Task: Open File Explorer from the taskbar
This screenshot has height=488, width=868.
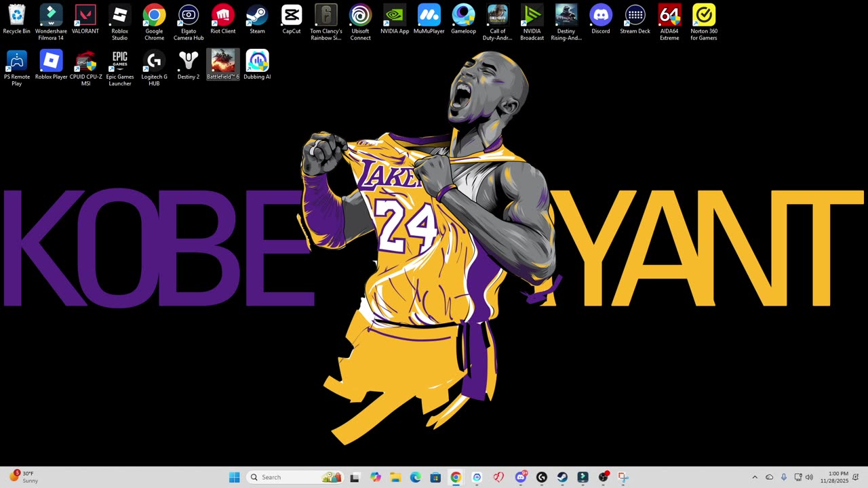Action: (395, 477)
